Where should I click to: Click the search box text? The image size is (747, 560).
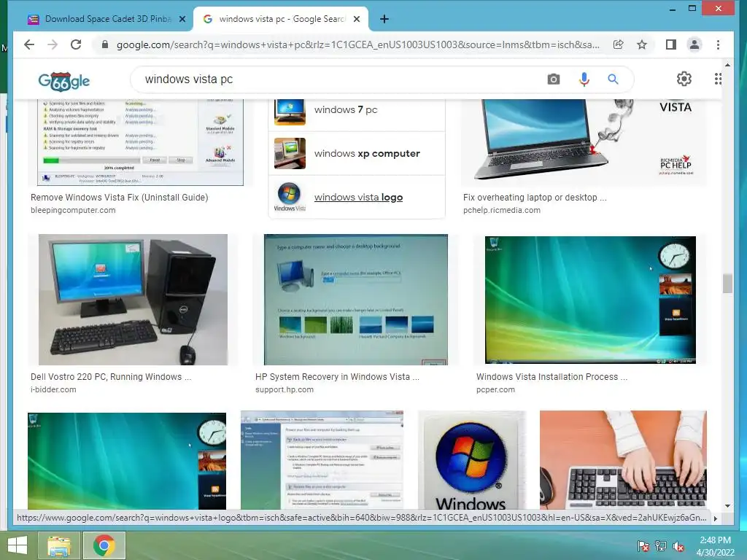[189, 79]
